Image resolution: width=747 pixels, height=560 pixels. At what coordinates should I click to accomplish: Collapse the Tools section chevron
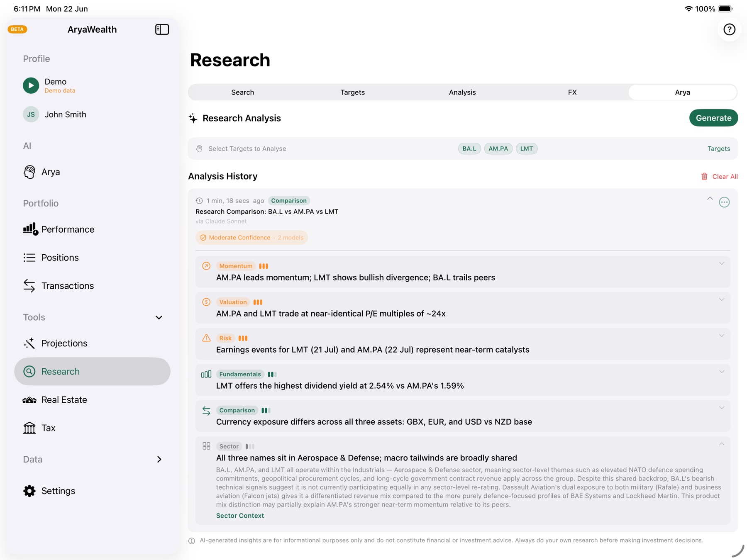(x=159, y=317)
